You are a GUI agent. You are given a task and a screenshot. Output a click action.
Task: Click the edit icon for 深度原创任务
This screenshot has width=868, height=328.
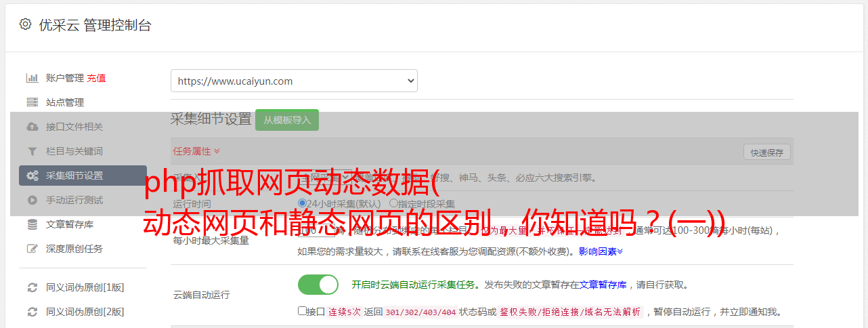tap(32, 249)
